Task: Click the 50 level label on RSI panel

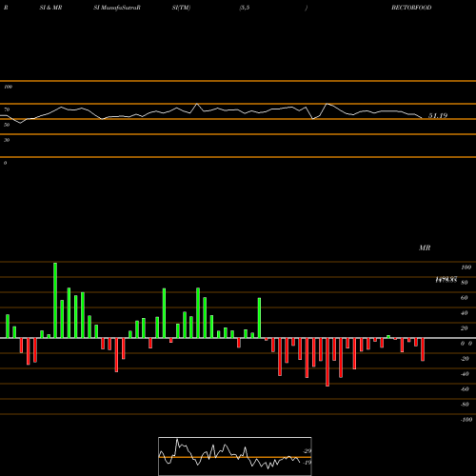Action: click(x=7, y=125)
